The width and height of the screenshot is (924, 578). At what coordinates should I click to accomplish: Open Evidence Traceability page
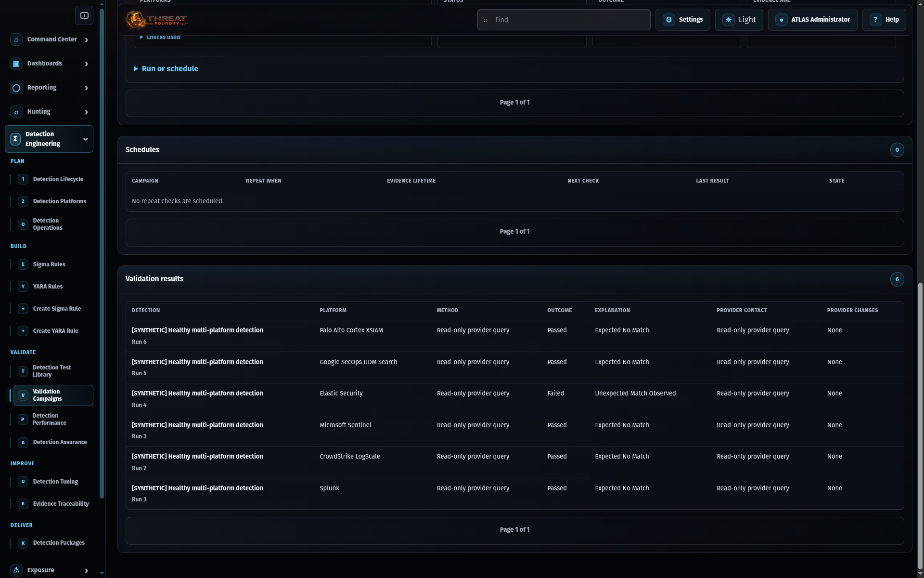61,504
